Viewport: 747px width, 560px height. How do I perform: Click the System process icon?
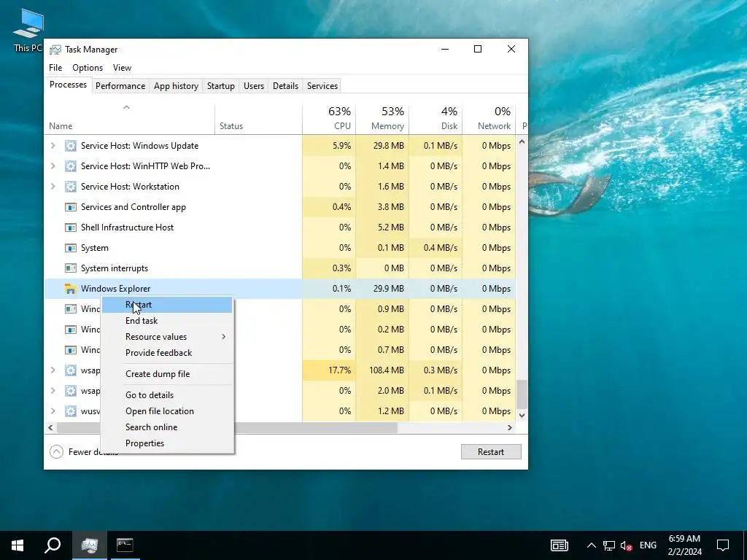click(x=71, y=248)
